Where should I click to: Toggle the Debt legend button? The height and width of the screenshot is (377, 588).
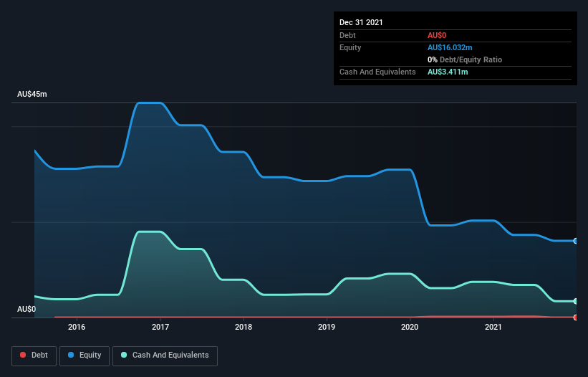[x=34, y=355]
